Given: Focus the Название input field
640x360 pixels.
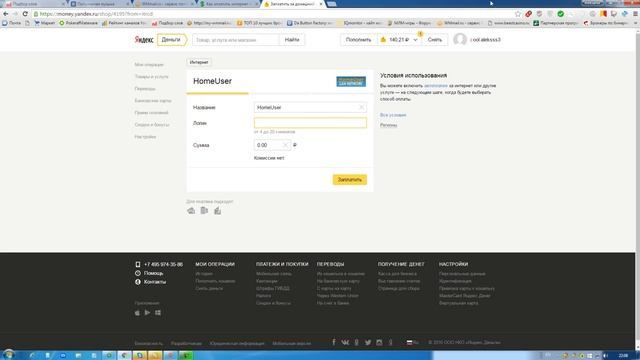Looking at the screenshot, I should click(310, 107).
